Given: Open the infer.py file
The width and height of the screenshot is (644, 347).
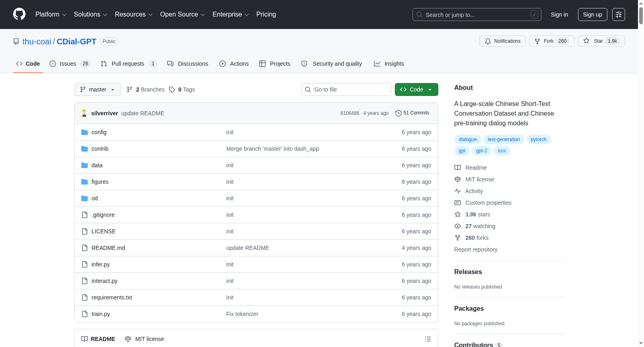Looking at the screenshot, I should (x=101, y=264).
